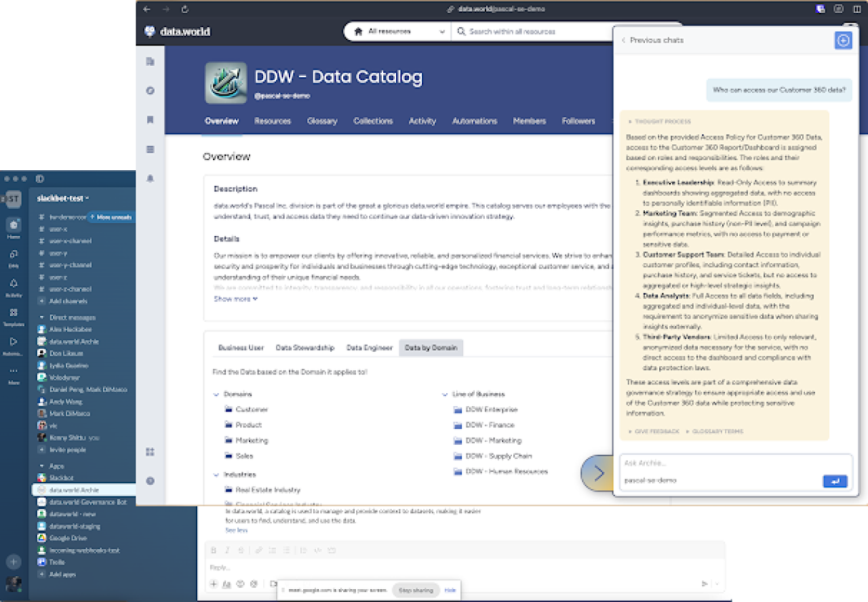Click the data.world logo
This screenshot has height=602, width=868.
point(178,31)
